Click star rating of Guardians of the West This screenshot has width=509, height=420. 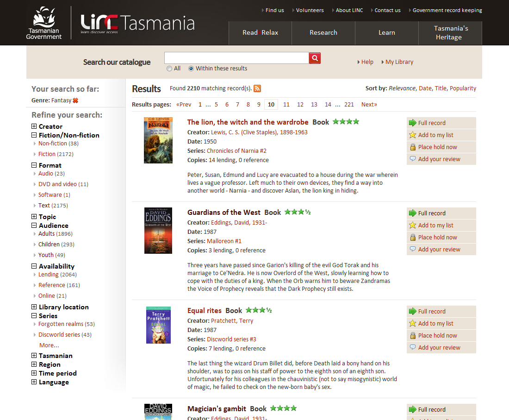pos(298,212)
